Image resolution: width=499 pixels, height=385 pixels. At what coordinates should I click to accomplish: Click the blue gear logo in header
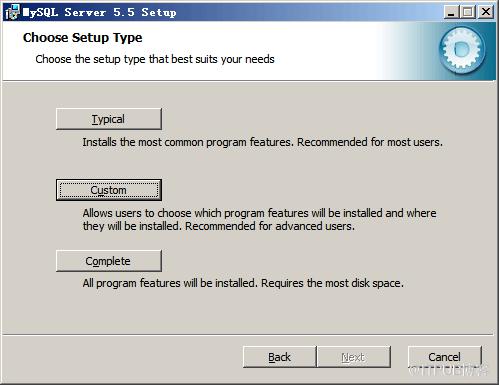click(462, 50)
